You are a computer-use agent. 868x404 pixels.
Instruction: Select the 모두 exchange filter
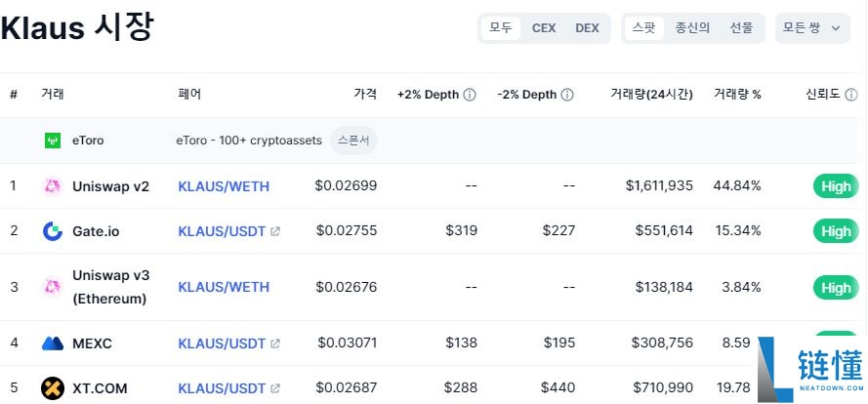pyautogui.click(x=501, y=27)
